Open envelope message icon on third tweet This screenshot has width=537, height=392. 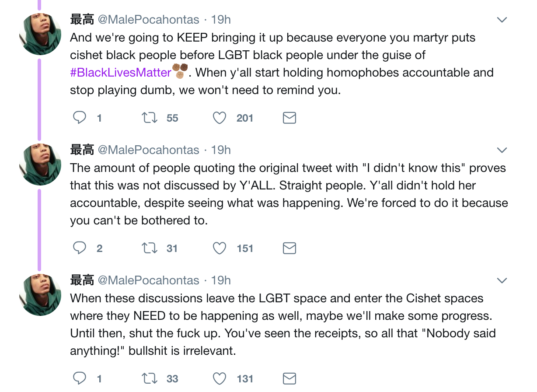289,378
